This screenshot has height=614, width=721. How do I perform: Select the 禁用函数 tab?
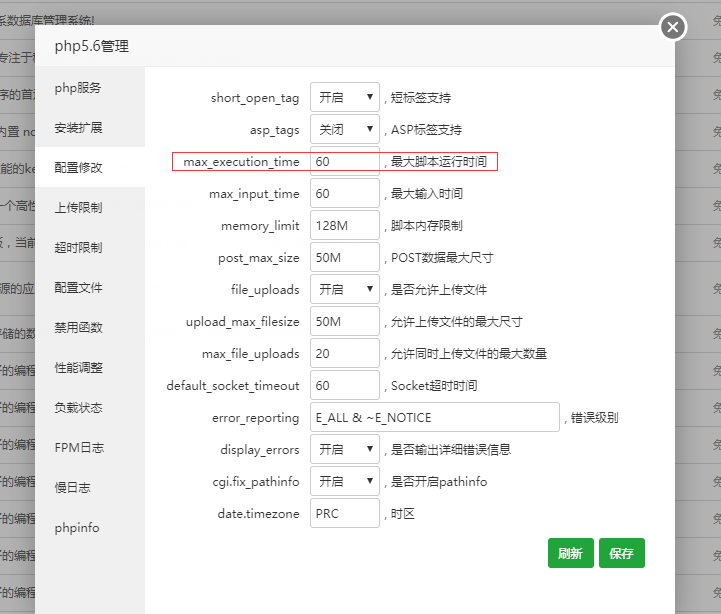tap(78, 328)
